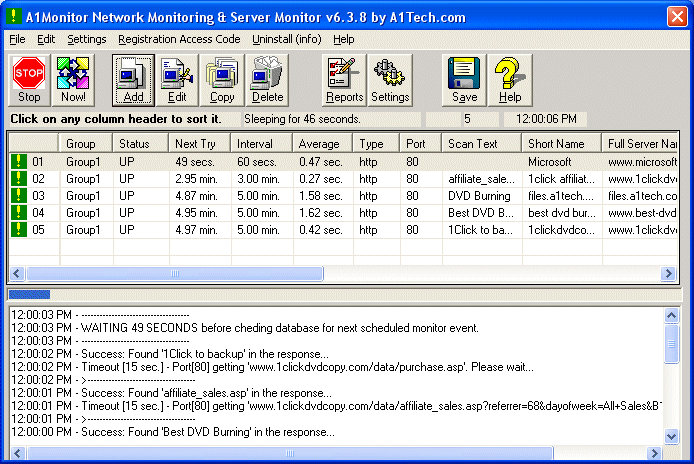The width and height of the screenshot is (694, 464).
Task: Close the A1Monitor window
Action: (677, 17)
